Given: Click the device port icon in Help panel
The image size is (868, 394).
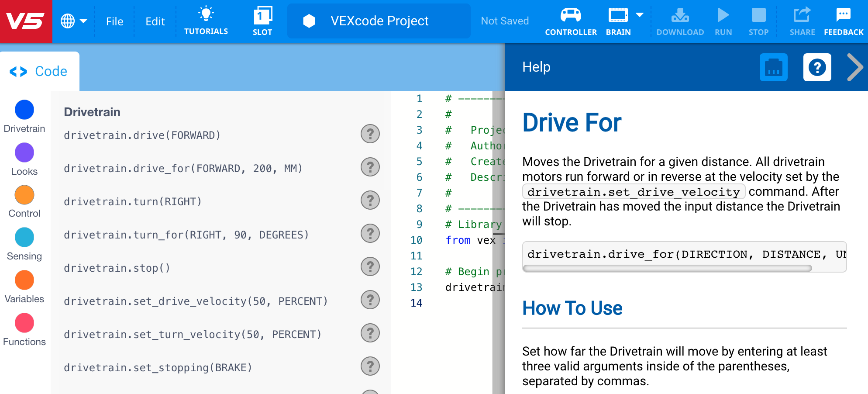Looking at the screenshot, I should point(774,67).
